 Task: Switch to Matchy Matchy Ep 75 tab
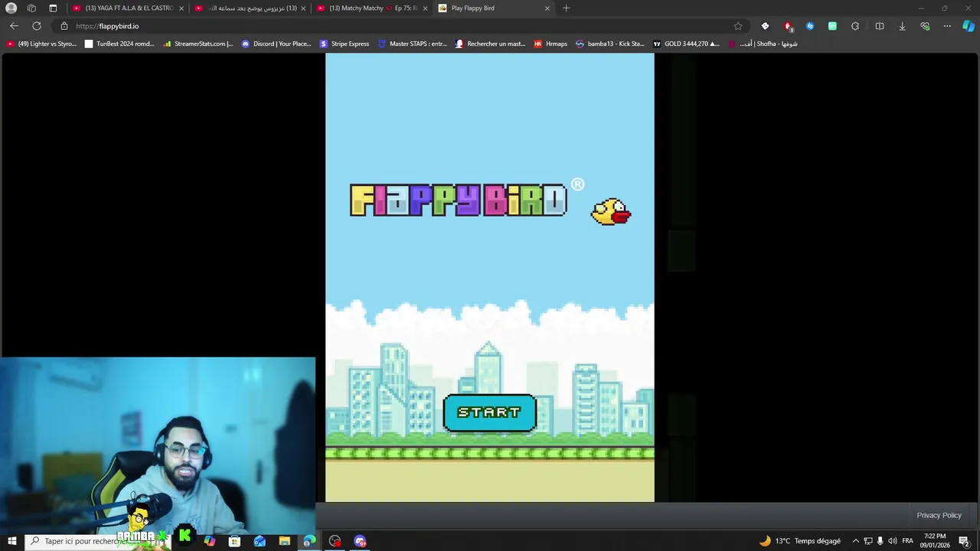[x=371, y=8]
